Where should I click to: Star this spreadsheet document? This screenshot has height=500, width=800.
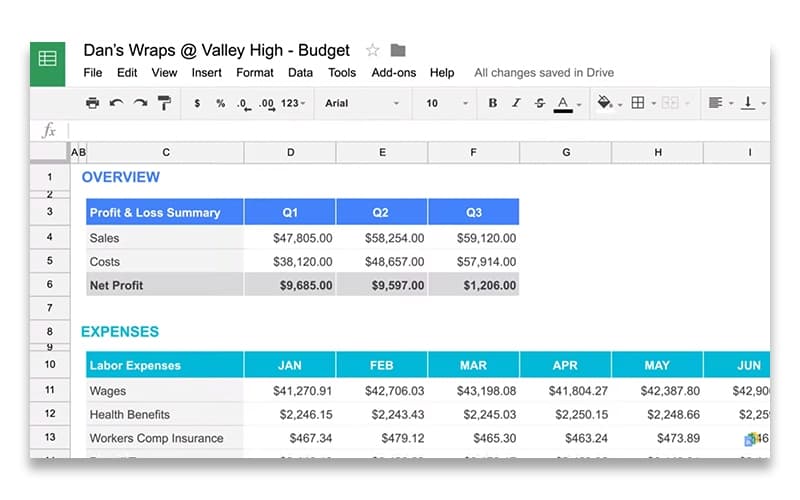pyautogui.click(x=373, y=50)
